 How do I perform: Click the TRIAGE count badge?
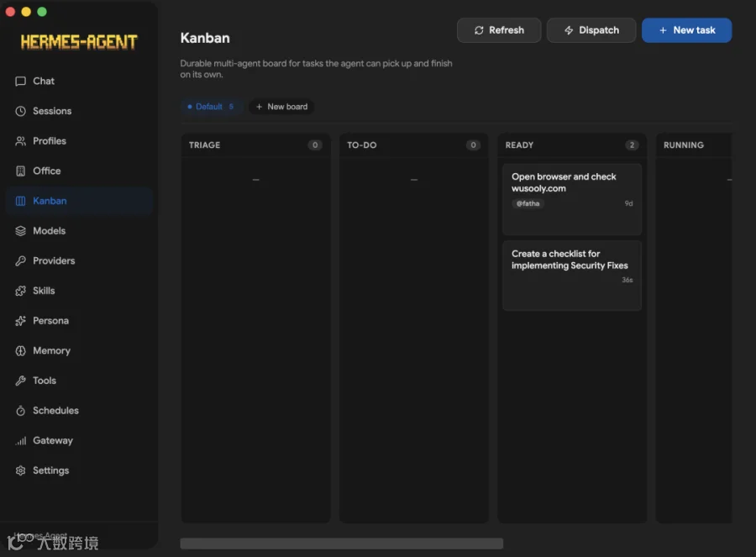pos(315,145)
